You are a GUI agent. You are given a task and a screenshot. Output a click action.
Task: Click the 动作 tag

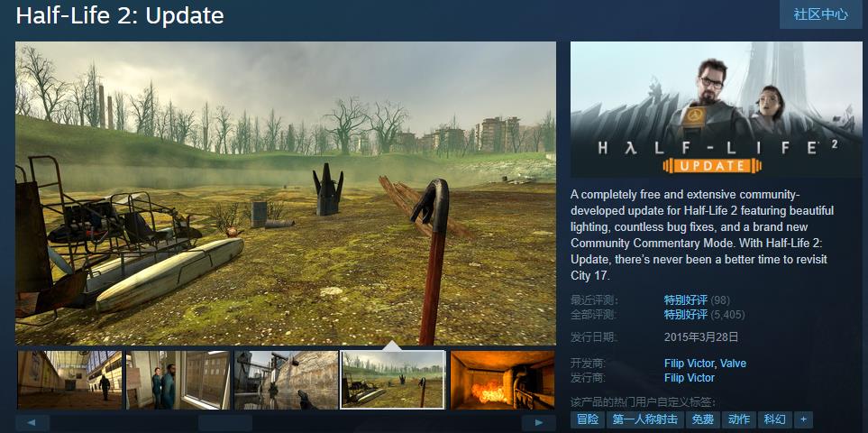(x=739, y=419)
